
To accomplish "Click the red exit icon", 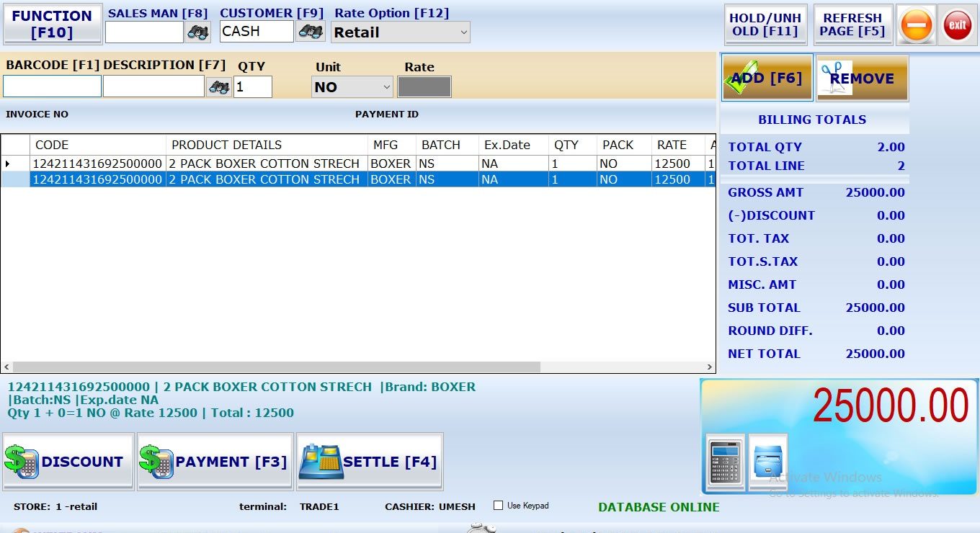I will coord(957,25).
